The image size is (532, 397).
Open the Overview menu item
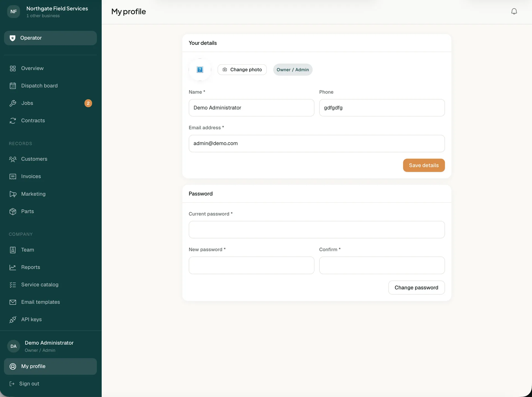(50, 68)
